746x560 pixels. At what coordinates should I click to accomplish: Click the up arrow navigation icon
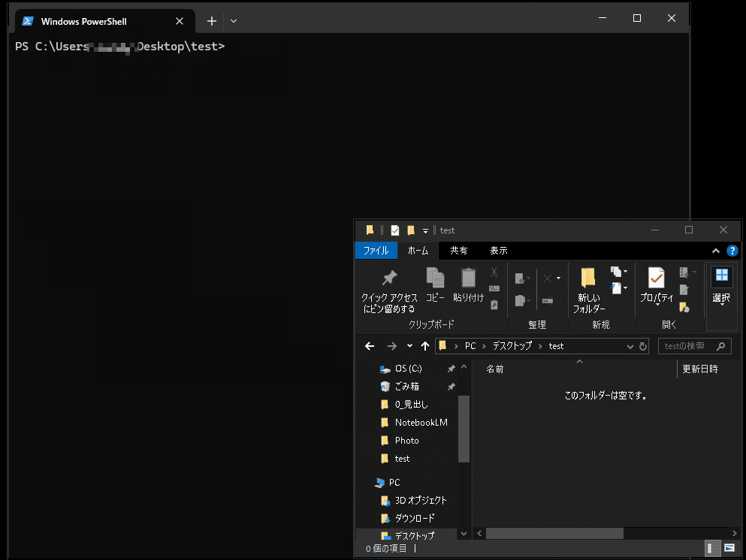pyautogui.click(x=426, y=346)
